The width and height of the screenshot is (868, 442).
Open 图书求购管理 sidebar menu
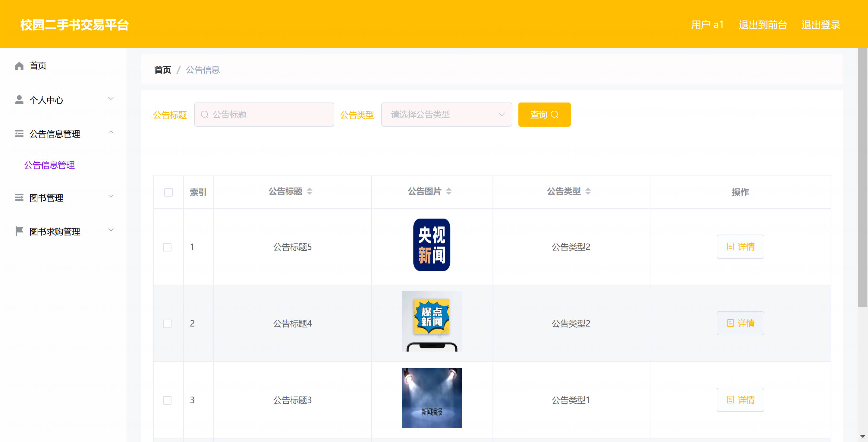(63, 231)
